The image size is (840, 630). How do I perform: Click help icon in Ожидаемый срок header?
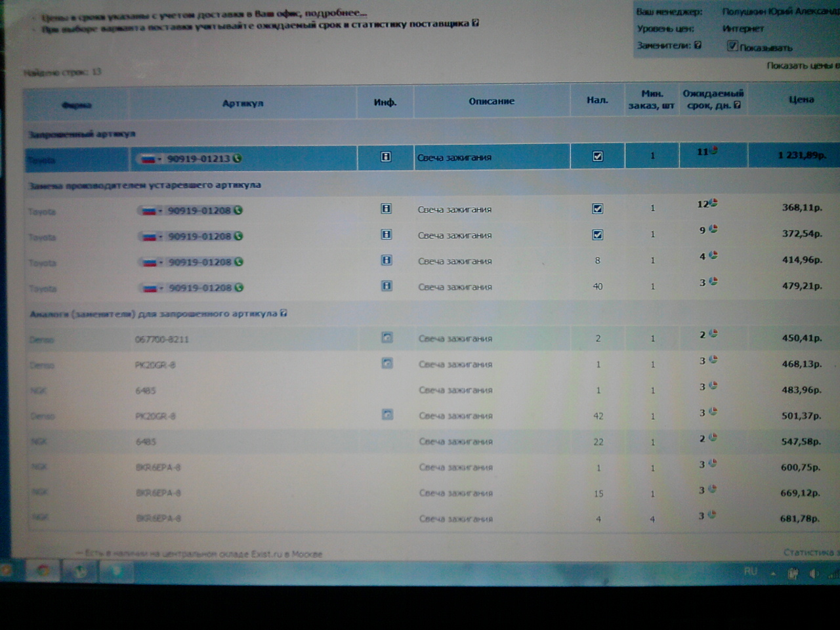[x=737, y=105]
